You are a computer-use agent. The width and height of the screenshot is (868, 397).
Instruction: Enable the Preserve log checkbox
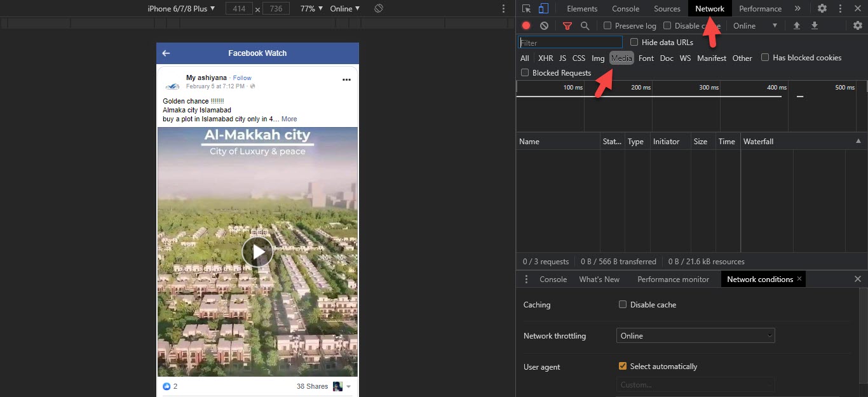pyautogui.click(x=607, y=26)
